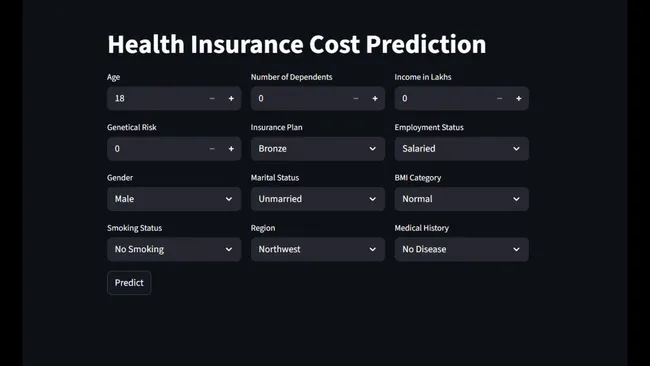650x366 pixels.
Task: Open the Gender dropdown showing Male
Action: 174,199
